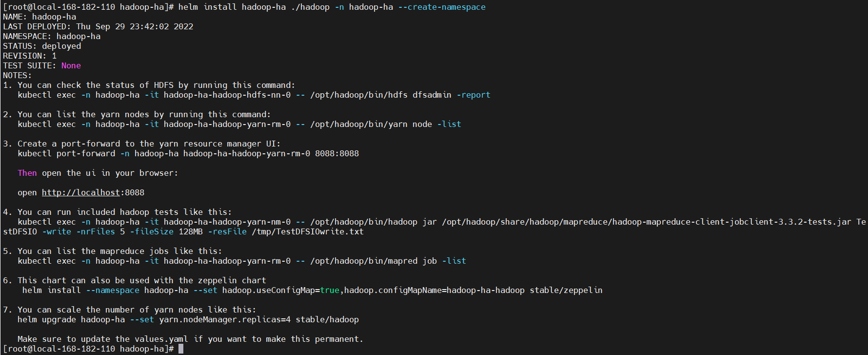Click 'You can list the mapreduce jobs' line
The width and height of the screenshot is (868, 355).
(112, 251)
